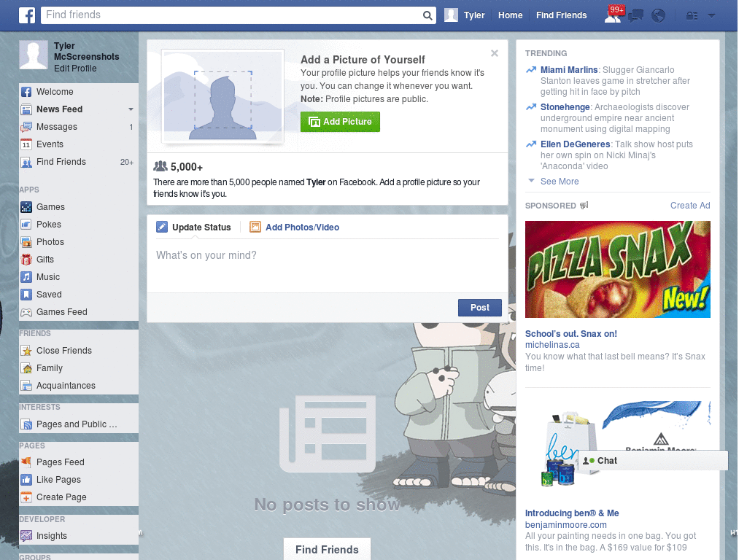Image resolution: width=747 pixels, height=560 pixels.
Task: Click the Find Friends button below feed
Action: click(x=327, y=550)
